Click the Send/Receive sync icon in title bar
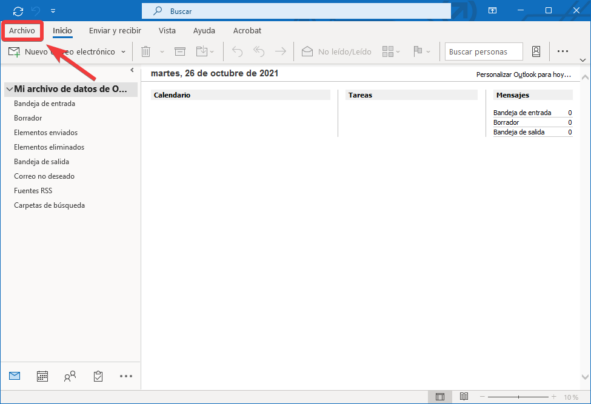Image resolution: width=591 pixels, height=404 pixels. point(18,11)
